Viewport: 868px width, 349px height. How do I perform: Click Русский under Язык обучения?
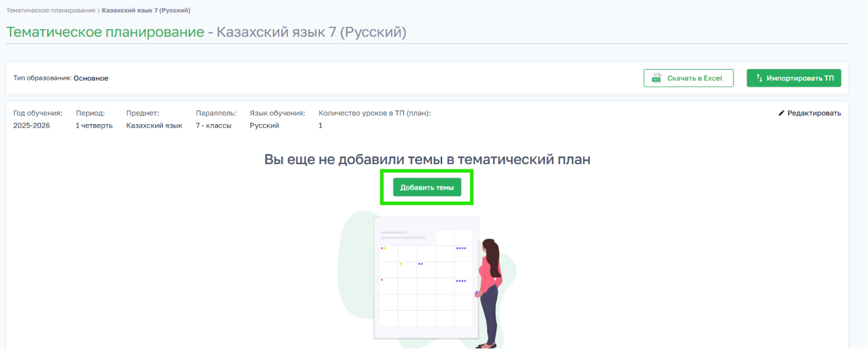(265, 126)
